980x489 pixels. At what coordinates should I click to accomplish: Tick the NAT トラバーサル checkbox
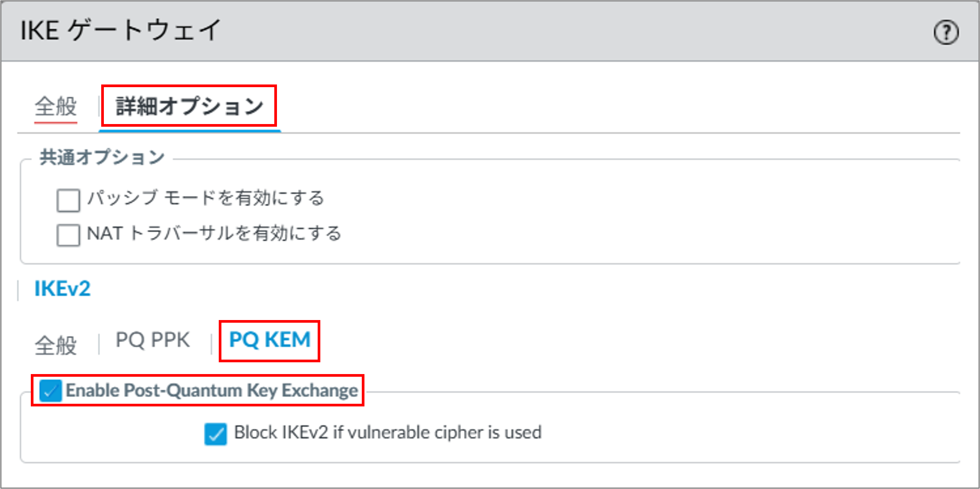click(x=68, y=235)
